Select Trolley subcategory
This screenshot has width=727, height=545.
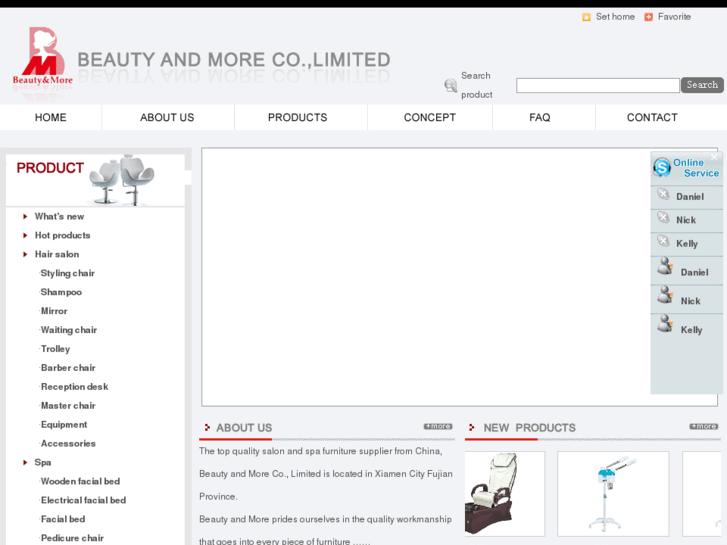55,349
